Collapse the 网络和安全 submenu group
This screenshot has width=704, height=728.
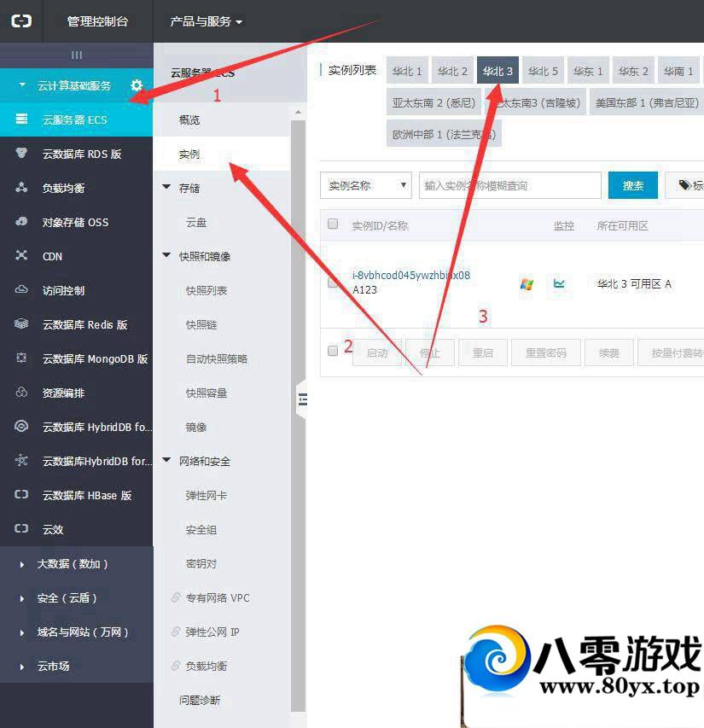(166, 460)
